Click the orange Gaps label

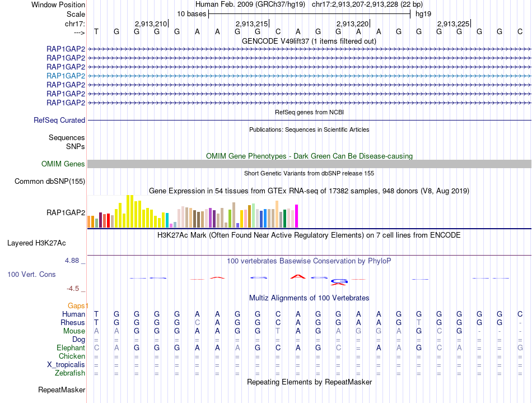tap(78, 305)
